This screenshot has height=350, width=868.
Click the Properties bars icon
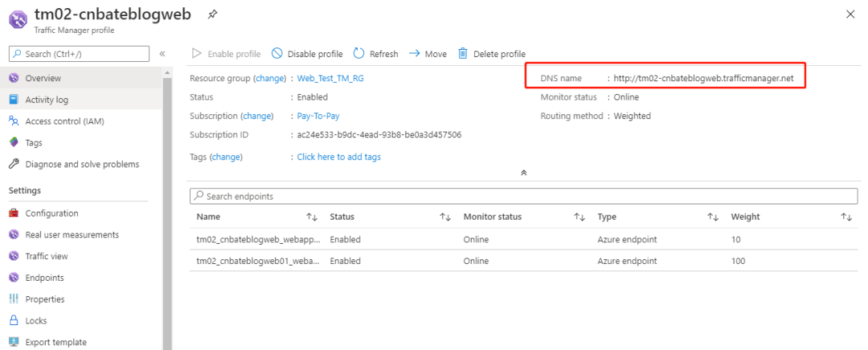pyautogui.click(x=14, y=299)
